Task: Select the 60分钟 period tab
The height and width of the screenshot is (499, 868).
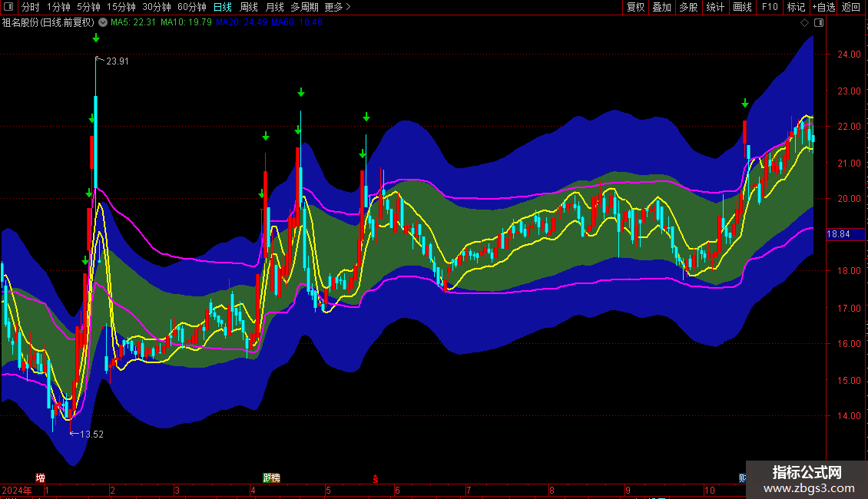Action: tap(191, 7)
